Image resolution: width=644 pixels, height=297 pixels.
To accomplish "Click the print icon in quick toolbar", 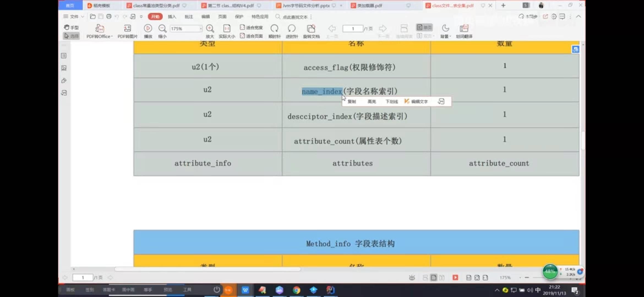I will (109, 16).
